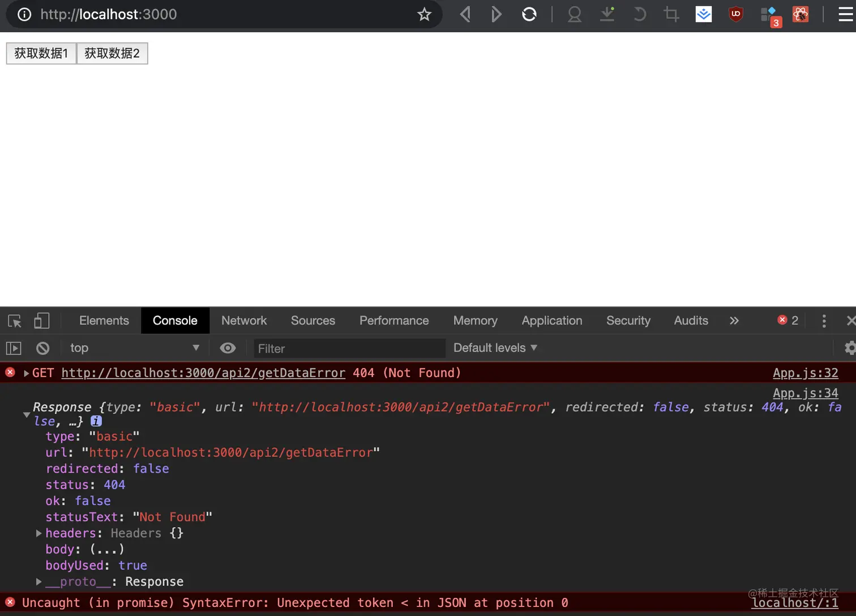The image size is (856, 616).
Task: Switch to the Security tab
Action: click(628, 320)
